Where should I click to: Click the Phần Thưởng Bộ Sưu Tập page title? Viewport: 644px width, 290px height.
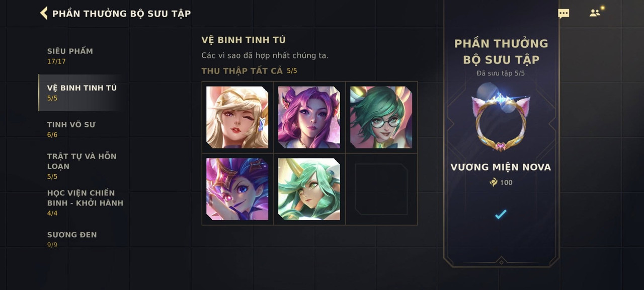pos(122,14)
